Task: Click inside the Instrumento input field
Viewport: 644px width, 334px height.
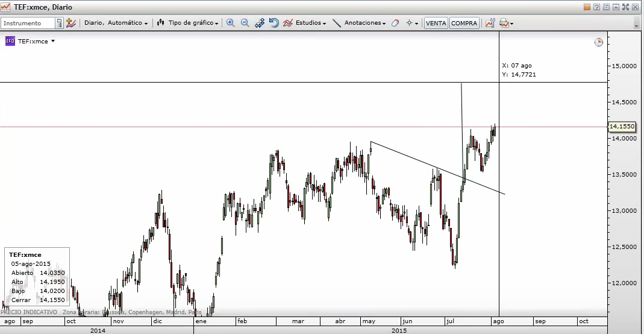Action: click(x=28, y=23)
